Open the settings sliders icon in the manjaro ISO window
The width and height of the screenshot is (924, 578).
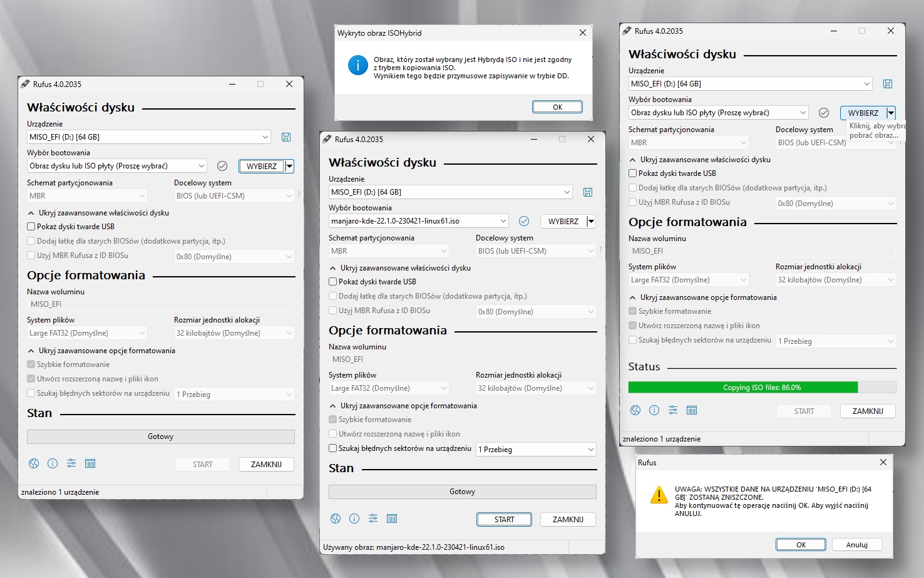(373, 519)
